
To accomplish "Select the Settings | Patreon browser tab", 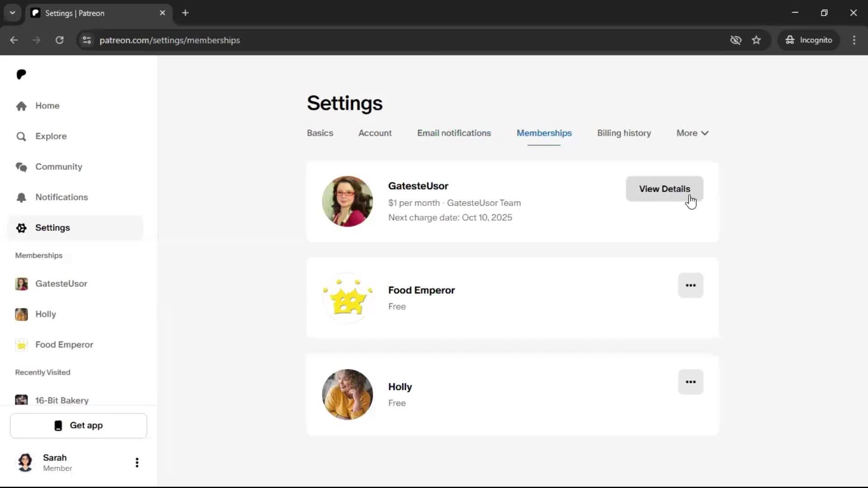I will (x=99, y=13).
